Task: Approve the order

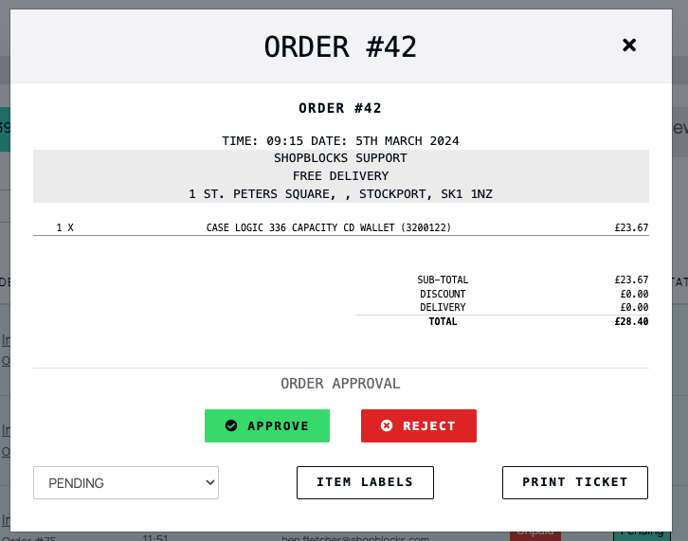Action: click(x=267, y=426)
